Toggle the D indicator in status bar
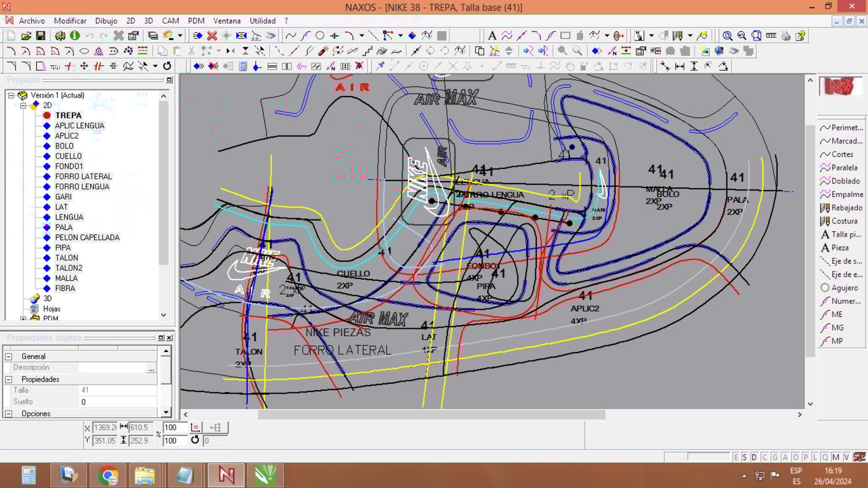This screenshot has width=868, height=488. click(754, 457)
